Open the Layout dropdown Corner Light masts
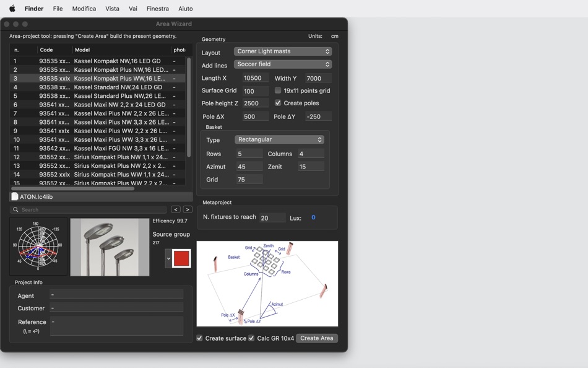The width and height of the screenshot is (588, 368). (283, 51)
